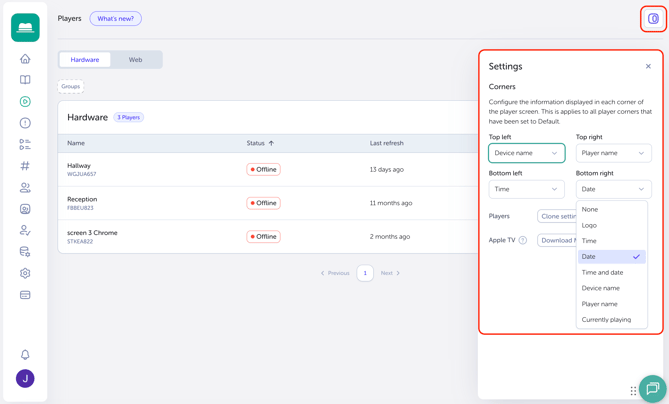Click the 13 days ago refresh value
Image resolution: width=669 pixels, height=404 pixels.
[387, 169]
